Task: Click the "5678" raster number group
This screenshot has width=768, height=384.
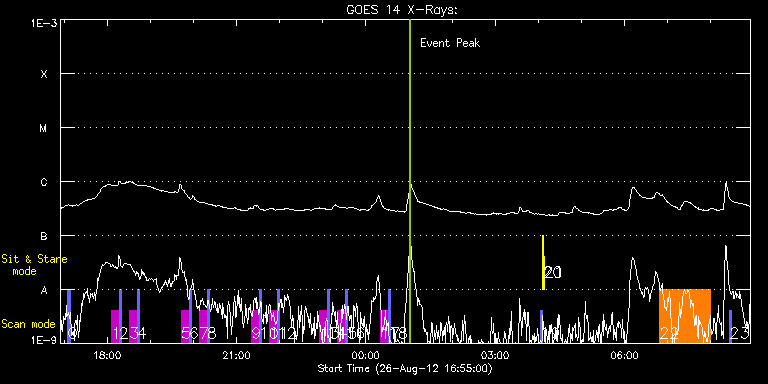Action: pos(199,334)
